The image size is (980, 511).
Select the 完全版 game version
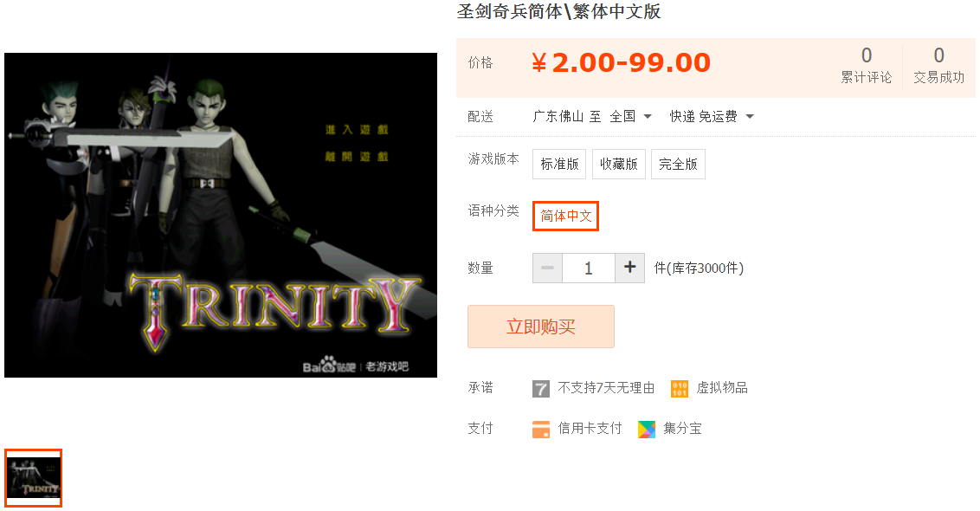[x=678, y=164]
